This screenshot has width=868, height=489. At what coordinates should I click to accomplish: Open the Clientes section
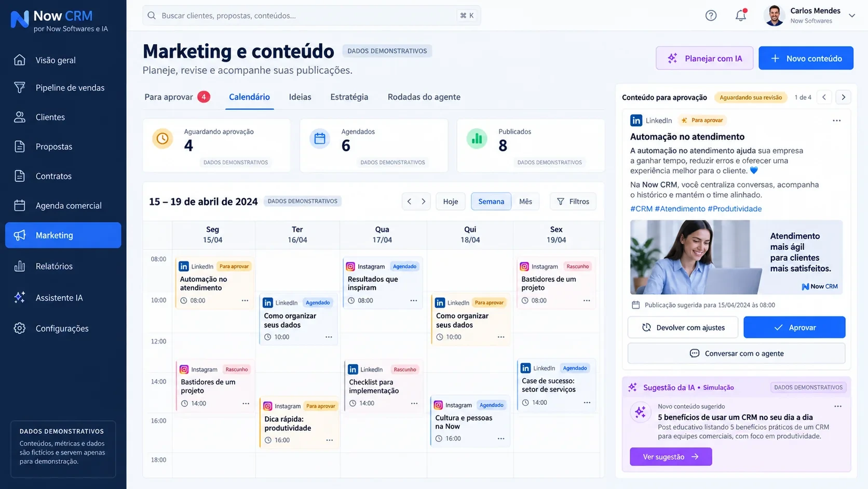pos(63,117)
